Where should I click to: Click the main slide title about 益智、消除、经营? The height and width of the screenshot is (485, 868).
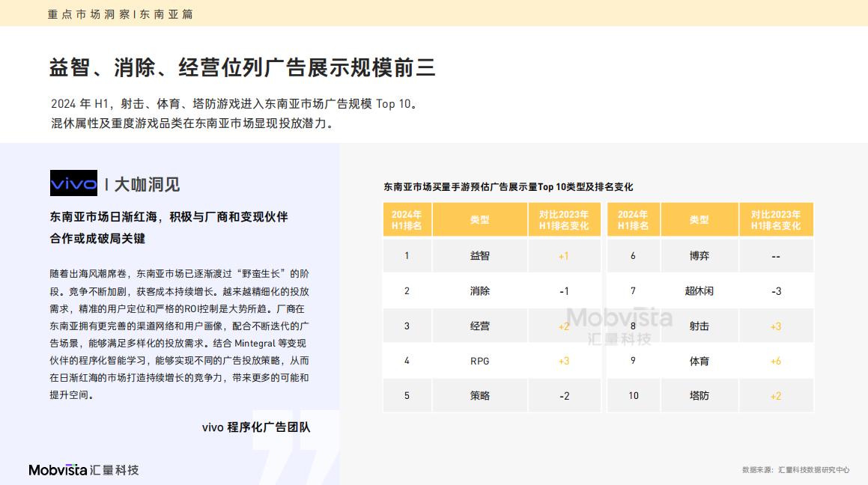point(242,68)
